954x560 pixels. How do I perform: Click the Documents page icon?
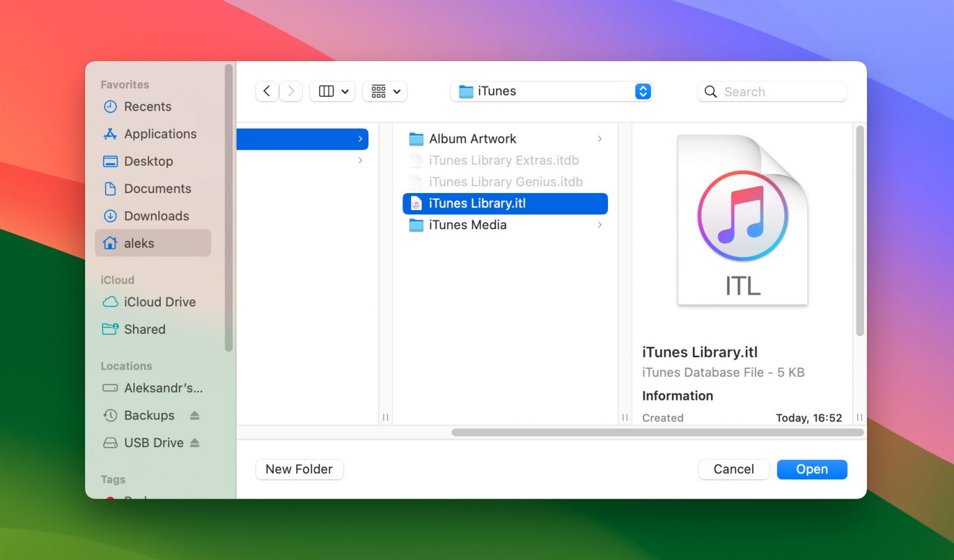(x=110, y=189)
